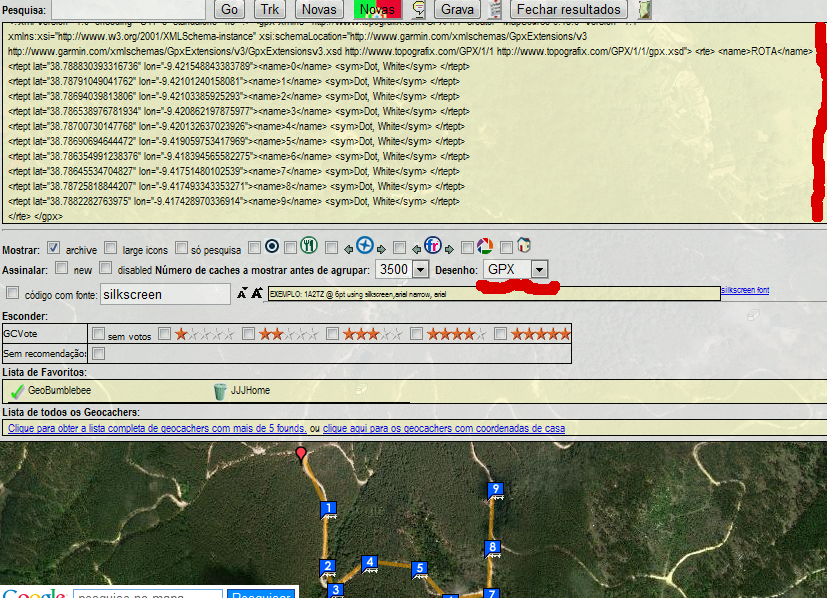Click waypoint flag 9 on map
The width and height of the screenshot is (827, 598).
tap(495, 491)
